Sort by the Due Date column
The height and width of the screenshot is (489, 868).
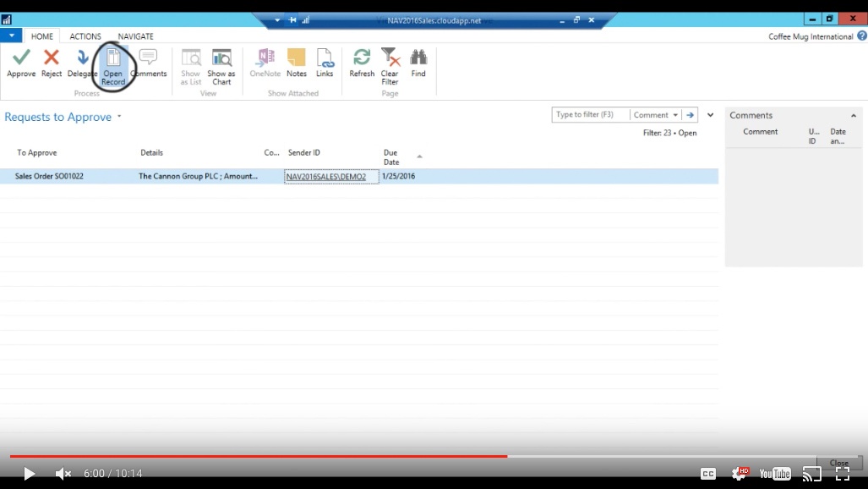pos(391,157)
